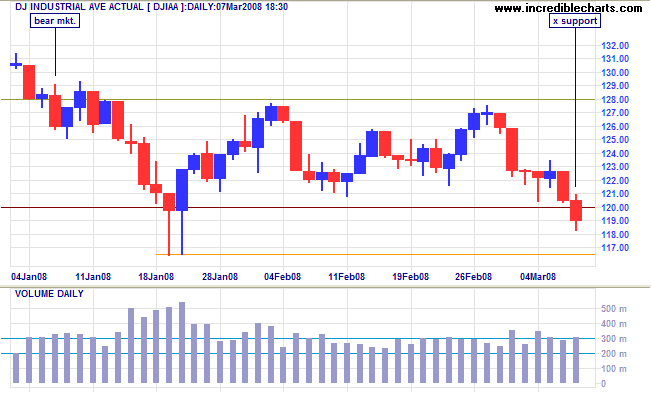Select the 04Feb08 date label
This screenshot has height=395, width=651.
pos(283,277)
